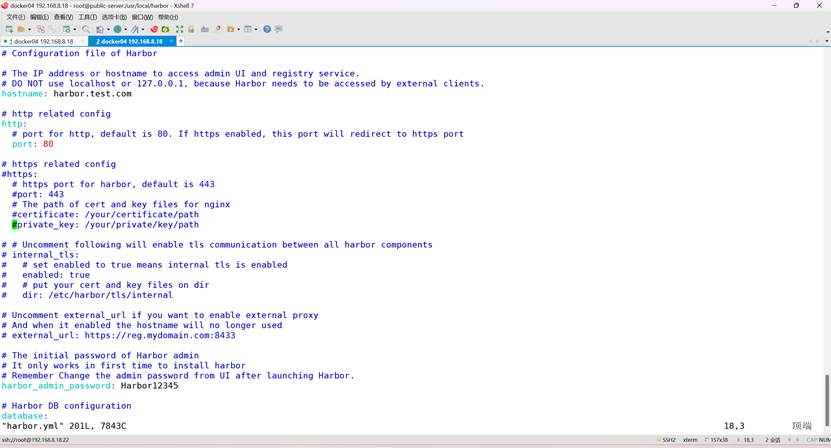Click the ssh://root@192.168.8.18:22 status entry
This screenshot has height=448, width=831.
36,440
